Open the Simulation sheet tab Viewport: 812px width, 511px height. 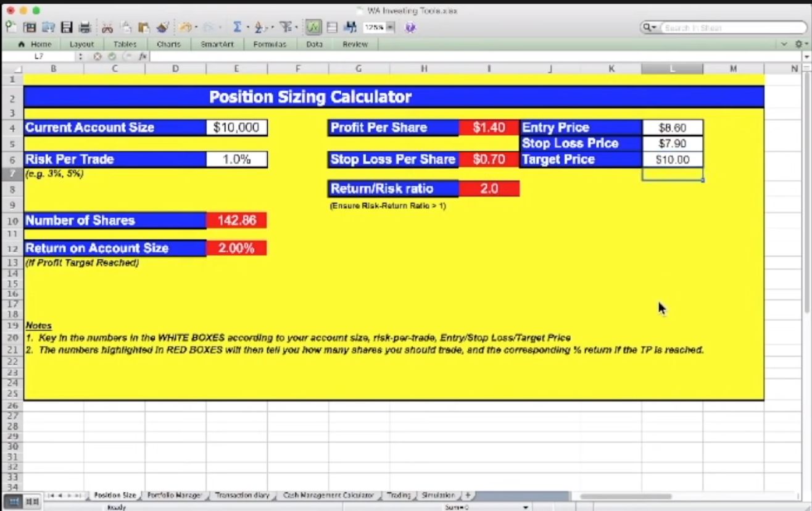tap(438, 495)
